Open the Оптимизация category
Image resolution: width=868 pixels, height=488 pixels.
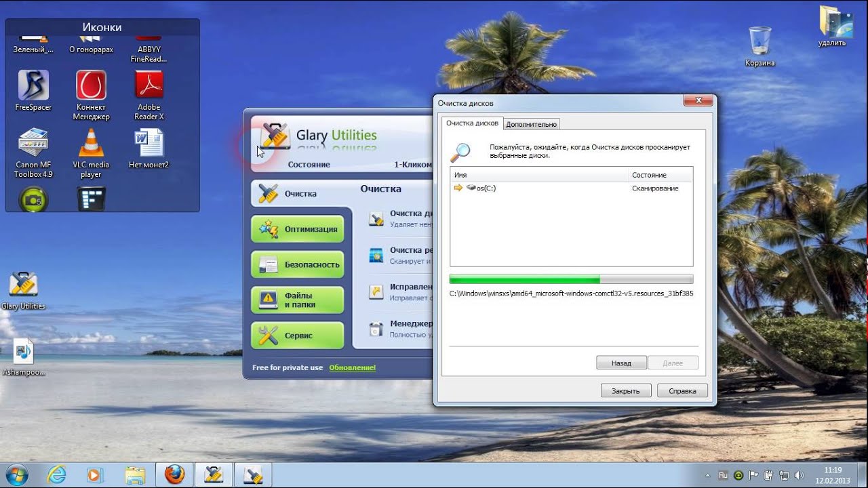(x=298, y=229)
